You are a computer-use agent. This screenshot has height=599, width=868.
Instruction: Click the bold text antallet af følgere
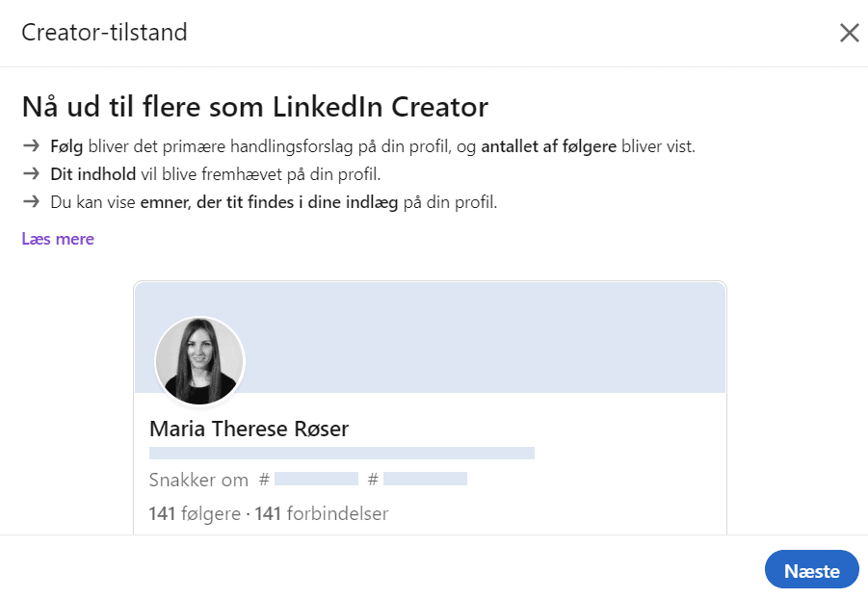[548, 146]
